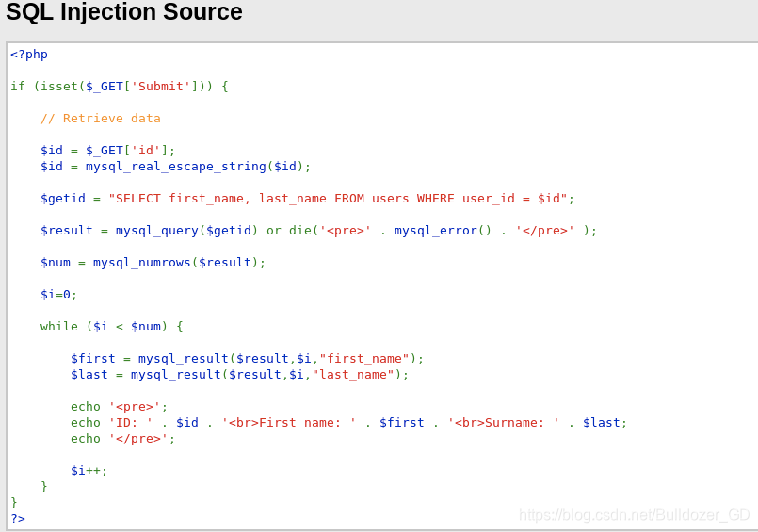Click the $result = mysql_query line
The image size is (758, 532).
pos(318,231)
